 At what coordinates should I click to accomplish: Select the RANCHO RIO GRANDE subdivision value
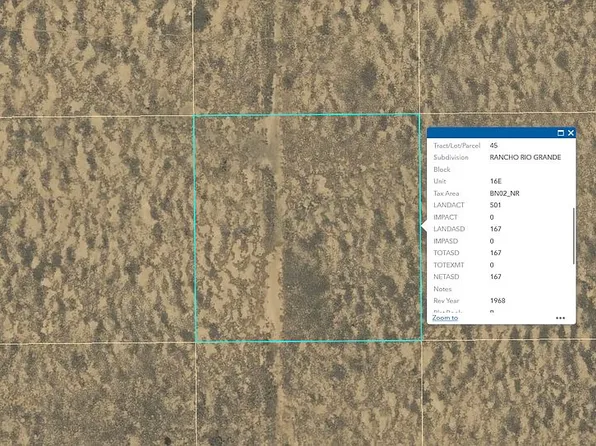(525, 157)
